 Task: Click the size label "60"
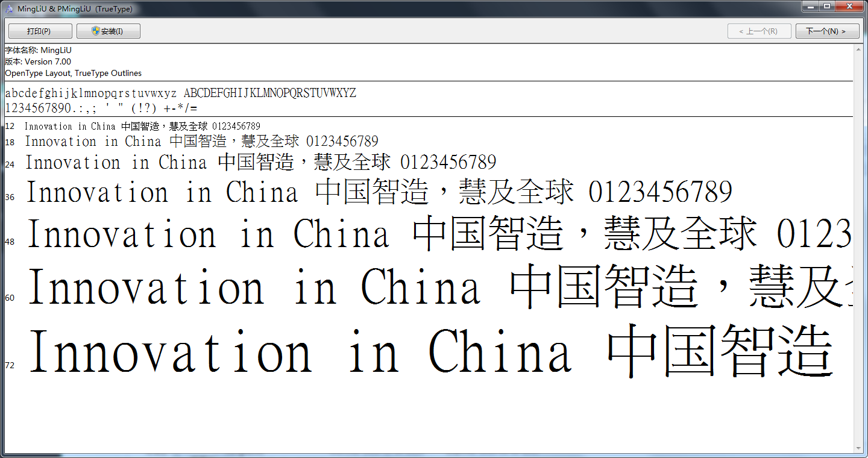(10, 298)
